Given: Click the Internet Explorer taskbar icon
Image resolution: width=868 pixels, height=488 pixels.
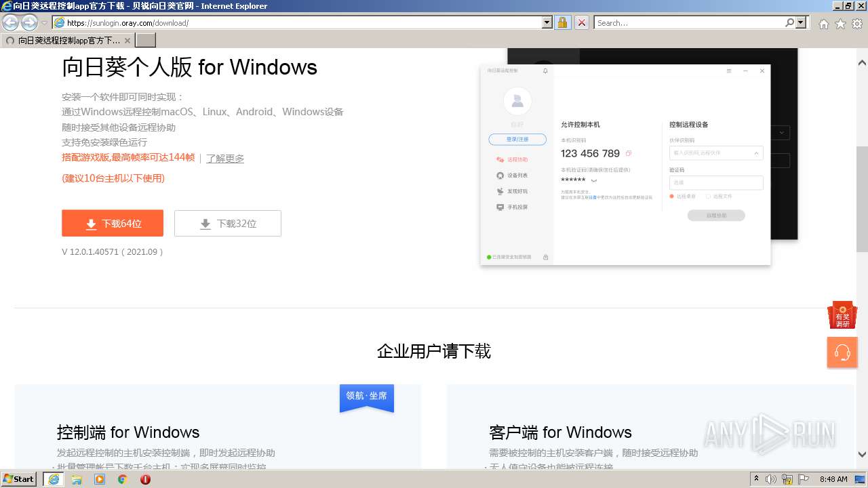Looking at the screenshot, I should pyautogui.click(x=54, y=479).
